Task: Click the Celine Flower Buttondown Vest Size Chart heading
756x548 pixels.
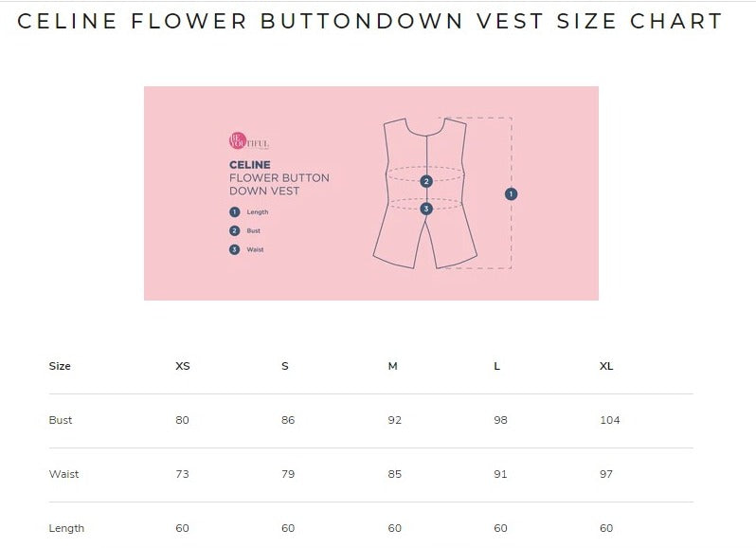Action: [370, 21]
